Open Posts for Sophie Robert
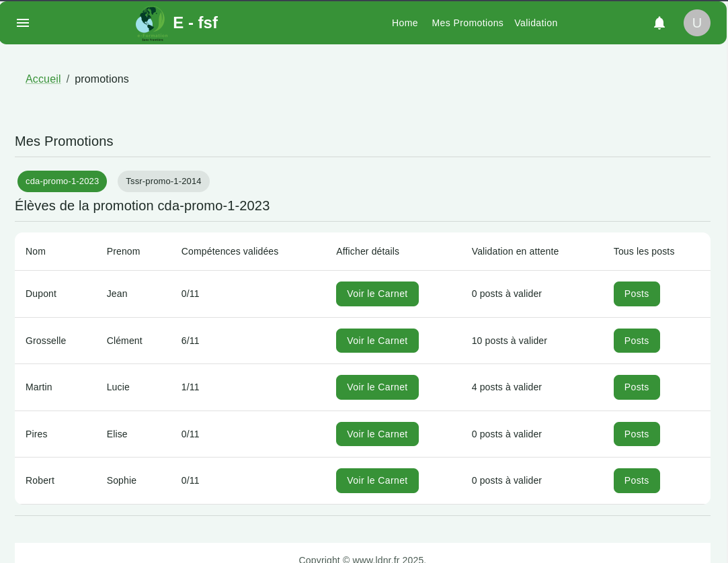The width and height of the screenshot is (728, 563). pos(636,480)
